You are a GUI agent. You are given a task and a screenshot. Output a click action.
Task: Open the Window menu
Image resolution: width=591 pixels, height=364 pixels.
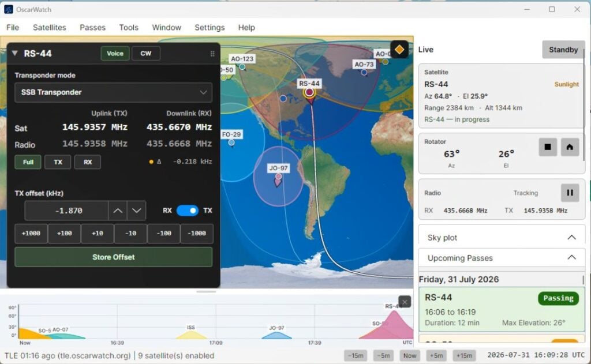166,28
